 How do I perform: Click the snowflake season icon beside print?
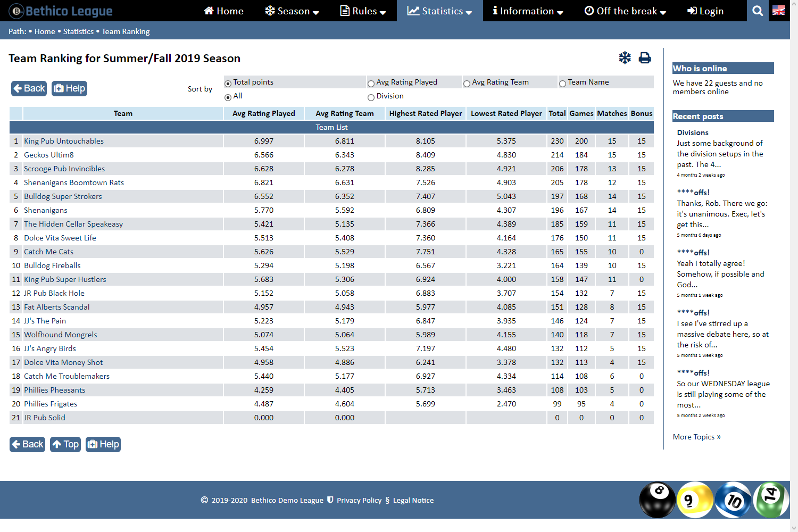625,58
